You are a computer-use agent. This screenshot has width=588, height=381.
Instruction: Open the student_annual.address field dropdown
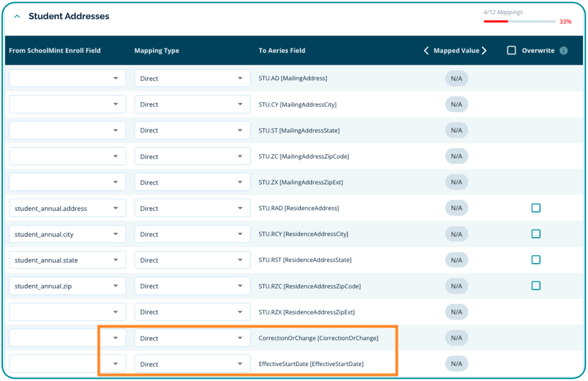pos(67,208)
